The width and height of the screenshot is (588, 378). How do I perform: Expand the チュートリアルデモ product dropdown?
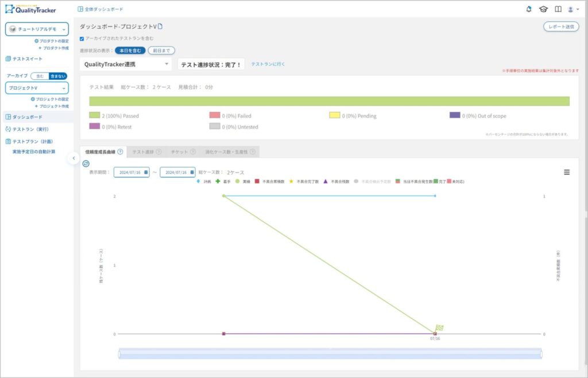coord(37,29)
